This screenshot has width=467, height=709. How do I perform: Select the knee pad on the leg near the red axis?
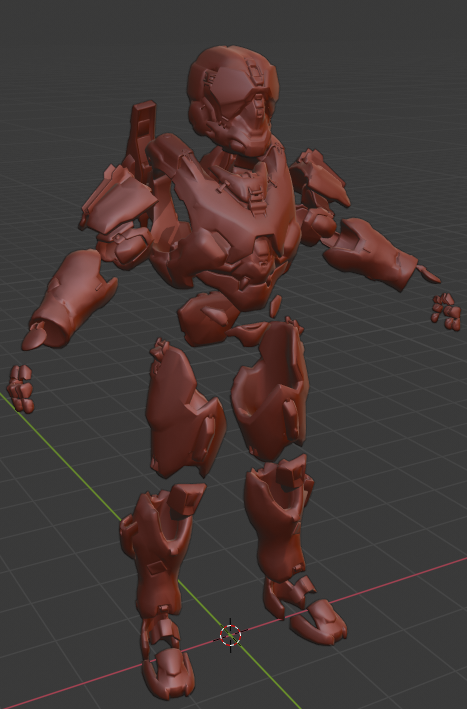pyautogui.click(x=293, y=471)
